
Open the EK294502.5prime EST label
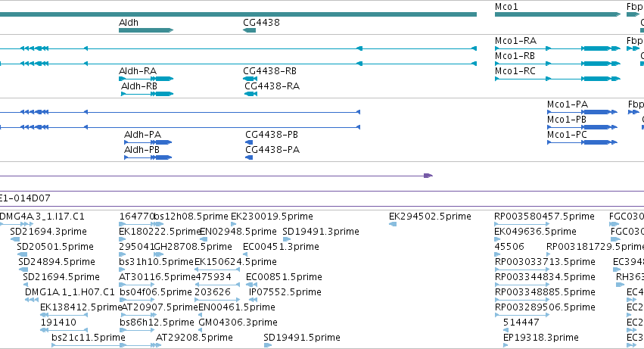tap(430, 217)
